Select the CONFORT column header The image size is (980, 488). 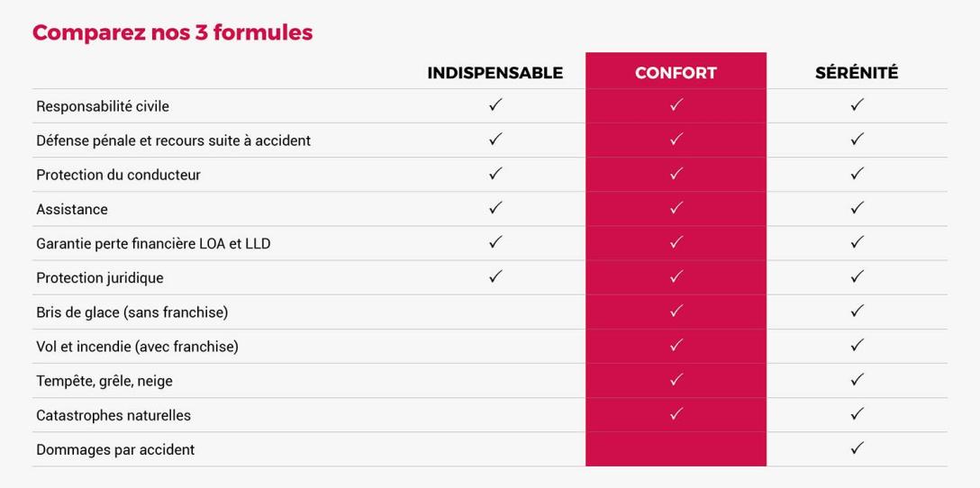point(676,73)
